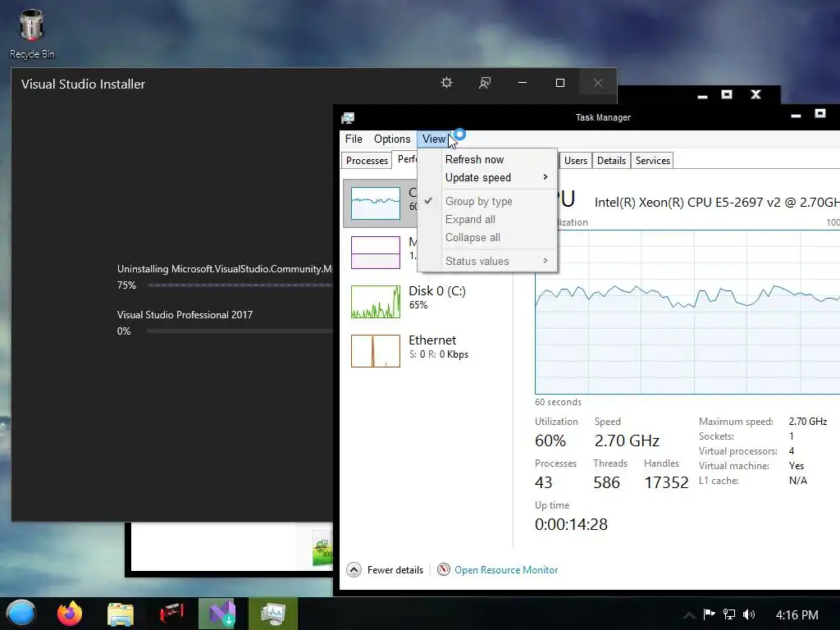Image resolution: width=840 pixels, height=630 pixels.
Task: Open the Start orb on the taskbar
Action: tap(21, 614)
